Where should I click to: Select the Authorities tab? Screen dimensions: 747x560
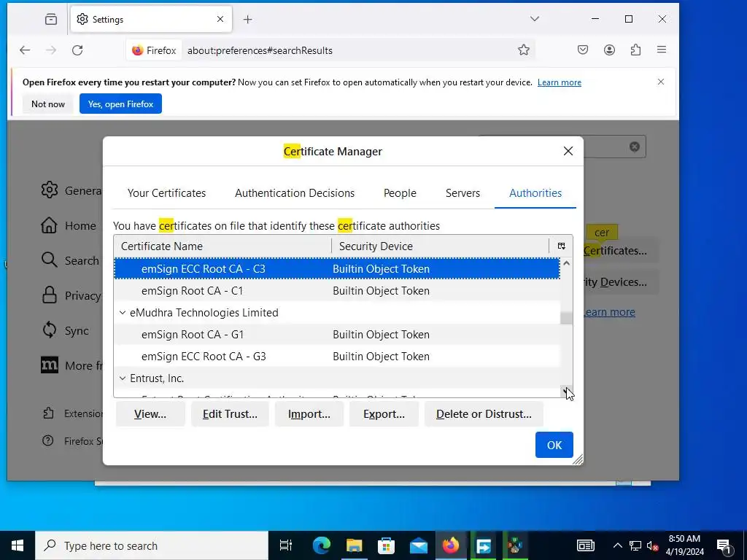(535, 192)
